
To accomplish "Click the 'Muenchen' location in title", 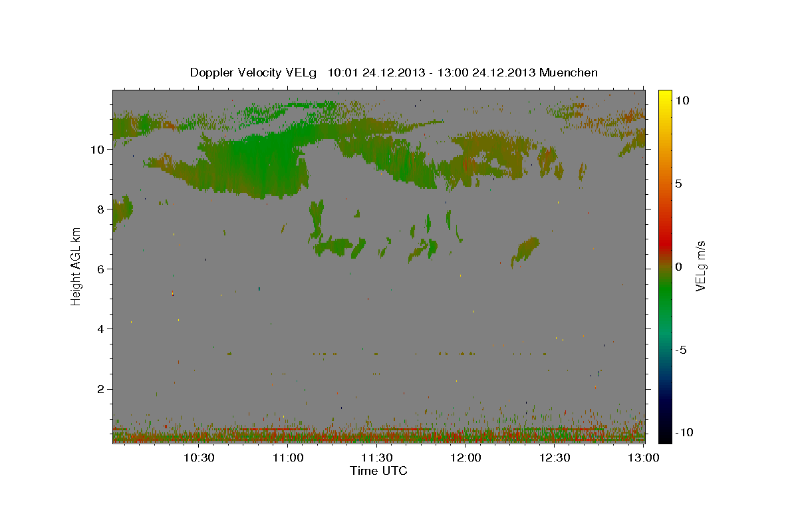I will coord(569,72).
